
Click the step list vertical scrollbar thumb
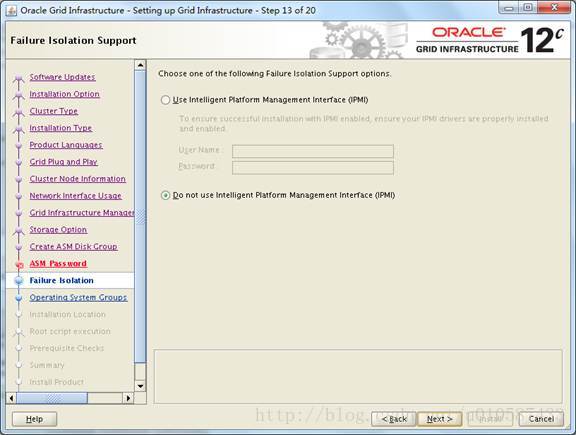coord(140,217)
